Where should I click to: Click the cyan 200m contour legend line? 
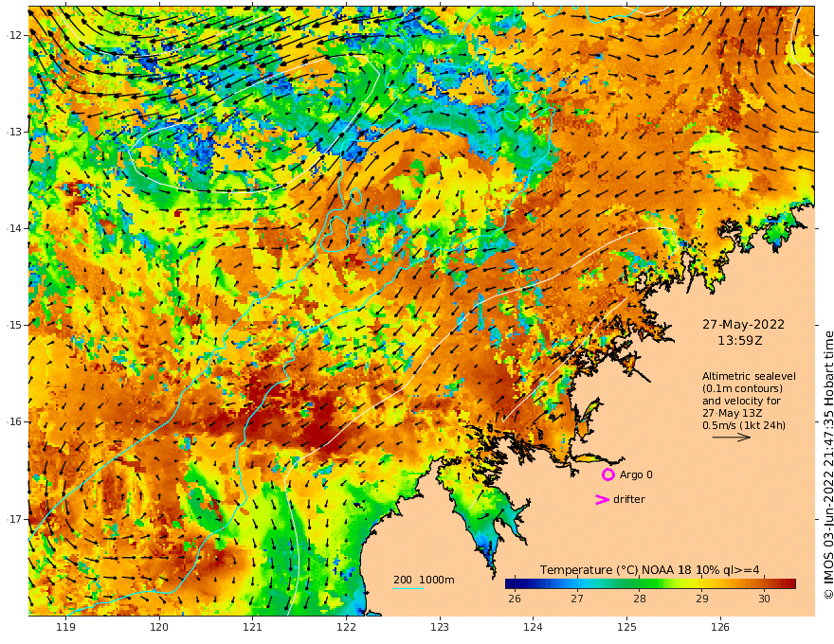coord(408,588)
